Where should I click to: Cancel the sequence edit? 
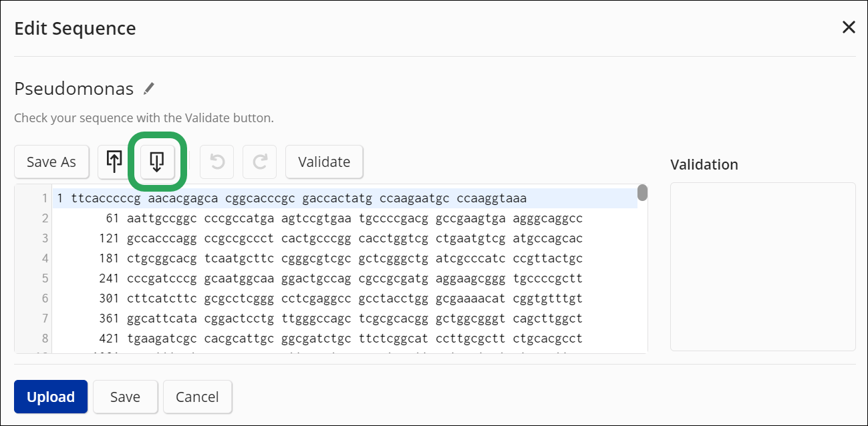197,397
